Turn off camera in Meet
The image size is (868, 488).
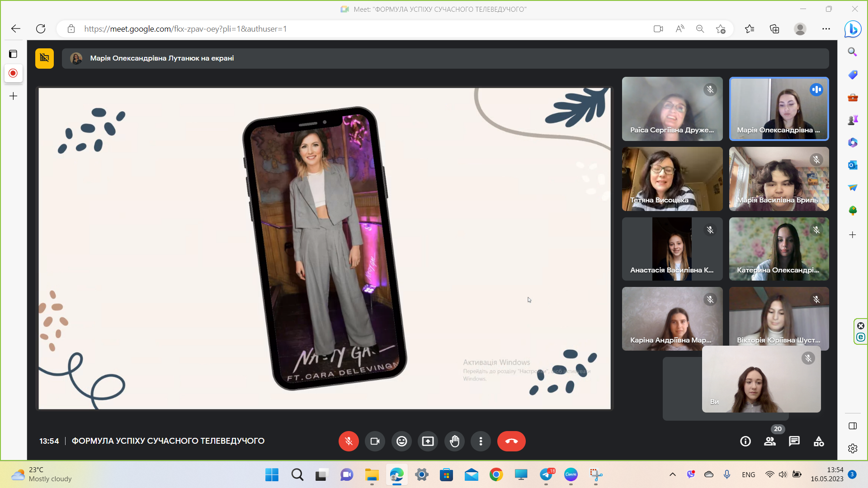point(375,441)
